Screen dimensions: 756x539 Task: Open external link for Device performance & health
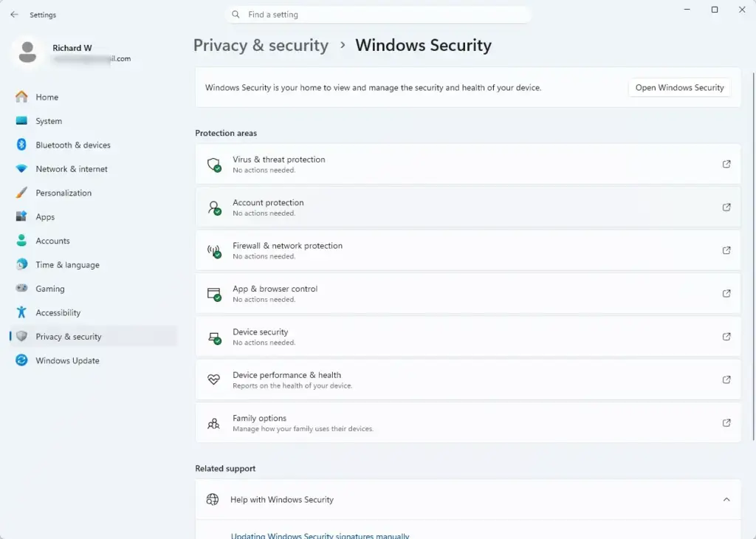(726, 380)
